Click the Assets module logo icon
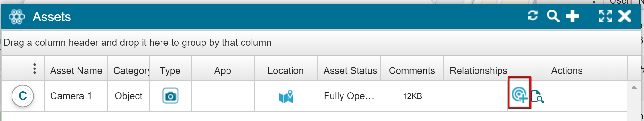 pos(17,17)
